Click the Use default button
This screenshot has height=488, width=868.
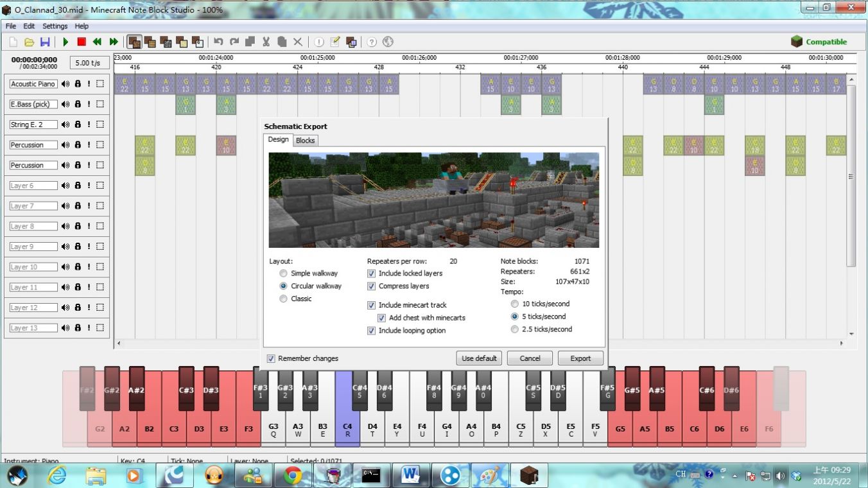click(480, 358)
